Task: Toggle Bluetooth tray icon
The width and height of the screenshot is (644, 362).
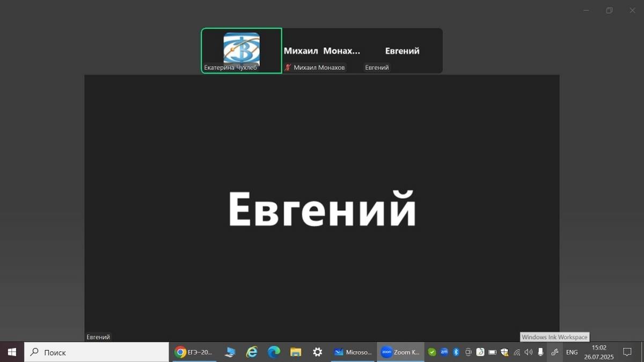Action: [x=456, y=352]
